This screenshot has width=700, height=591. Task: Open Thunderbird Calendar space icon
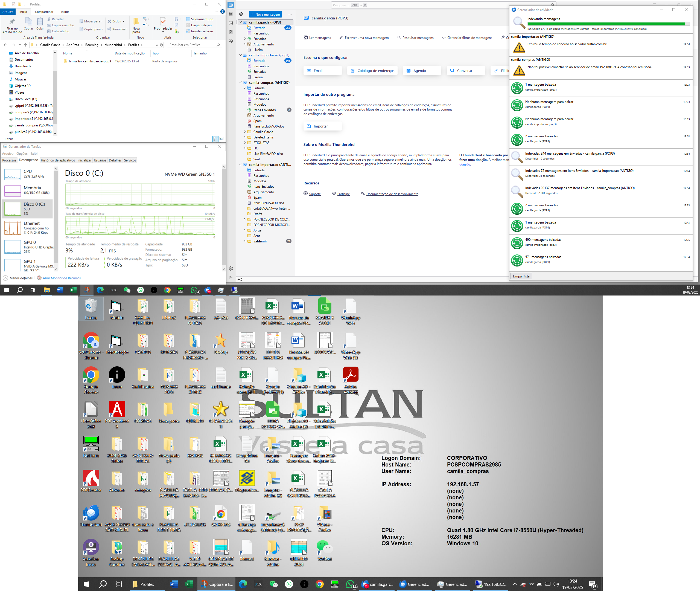231,23
